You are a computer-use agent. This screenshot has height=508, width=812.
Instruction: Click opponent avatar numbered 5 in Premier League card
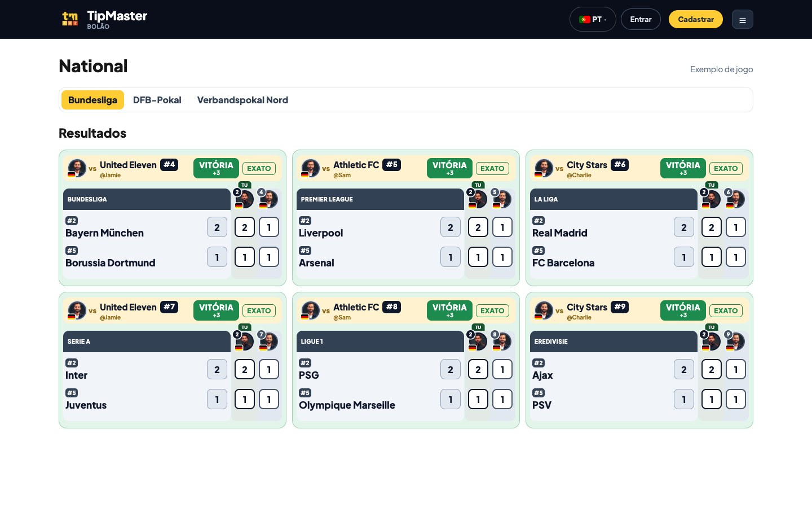(x=502, y=199)
